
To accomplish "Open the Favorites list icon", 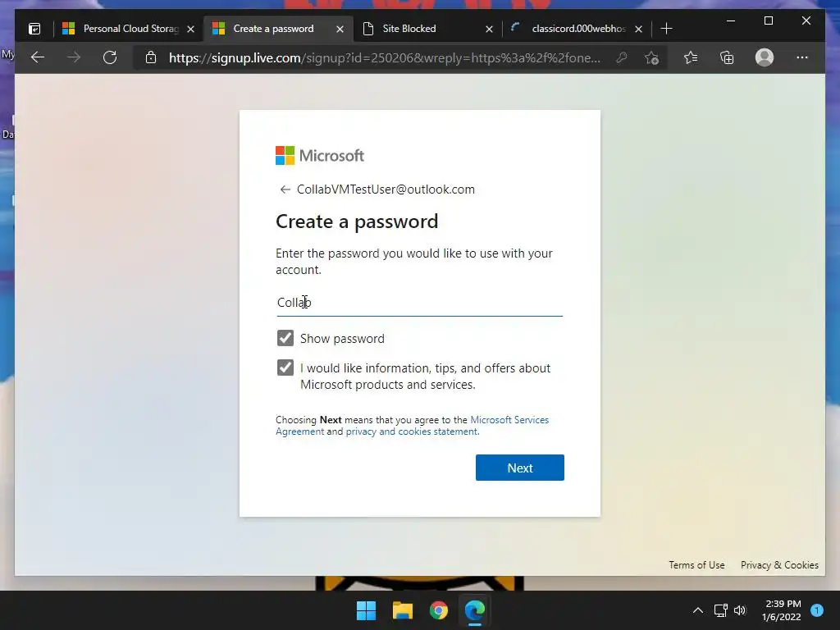I will (691, 57).
